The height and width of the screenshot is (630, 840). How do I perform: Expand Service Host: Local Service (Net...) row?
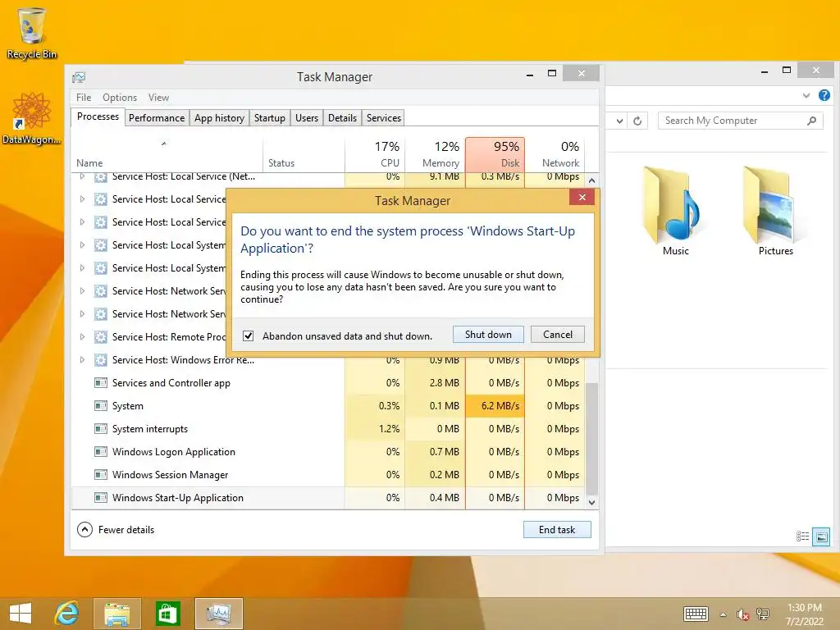[x=82, y=176]
